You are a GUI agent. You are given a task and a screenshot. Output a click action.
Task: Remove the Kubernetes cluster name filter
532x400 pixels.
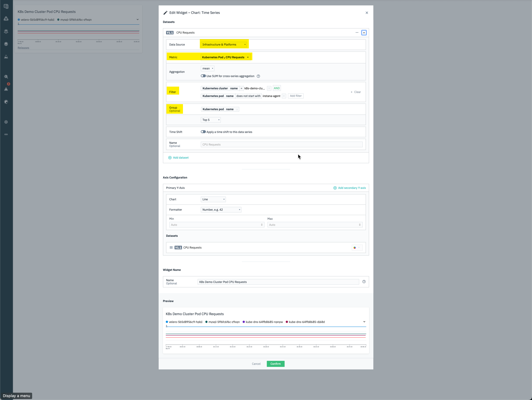click(x=269, y=88)
